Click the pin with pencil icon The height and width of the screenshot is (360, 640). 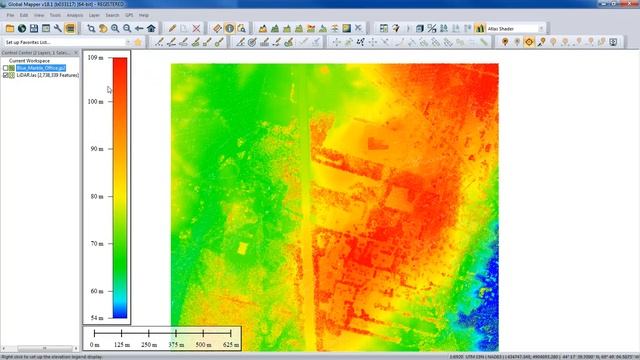(541, 42)
